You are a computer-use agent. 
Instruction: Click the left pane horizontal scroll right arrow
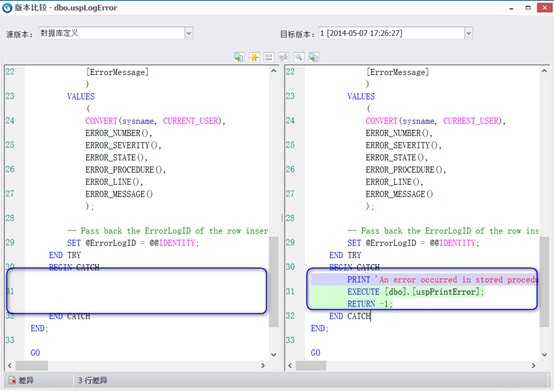(263, 365)
